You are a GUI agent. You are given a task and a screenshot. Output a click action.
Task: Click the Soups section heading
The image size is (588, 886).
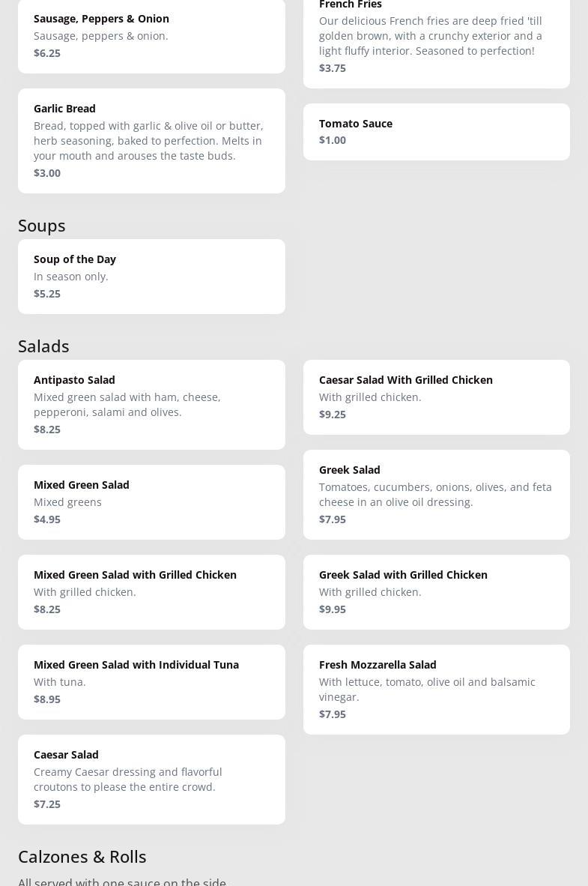click(42, 226)
